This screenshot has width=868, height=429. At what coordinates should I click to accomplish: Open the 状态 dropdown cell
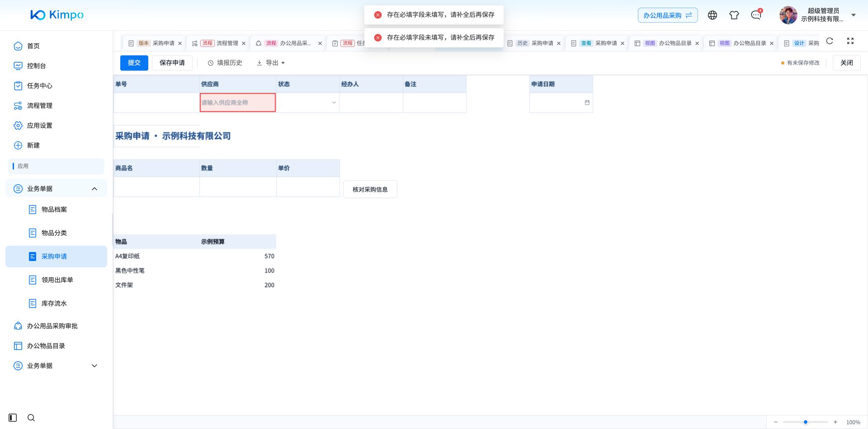click(x=308, y=103)
